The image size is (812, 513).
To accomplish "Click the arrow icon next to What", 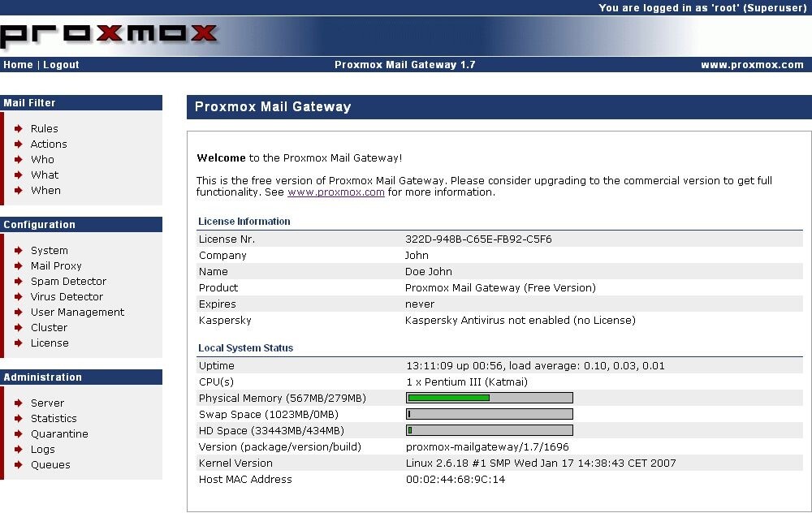I will (18, 175).
